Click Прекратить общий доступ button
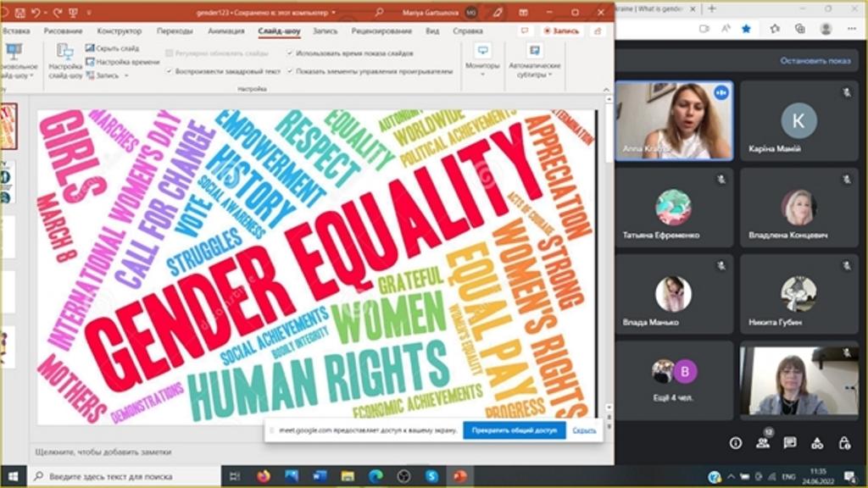This screenshot has height=488, width=868. pos(515,430)
